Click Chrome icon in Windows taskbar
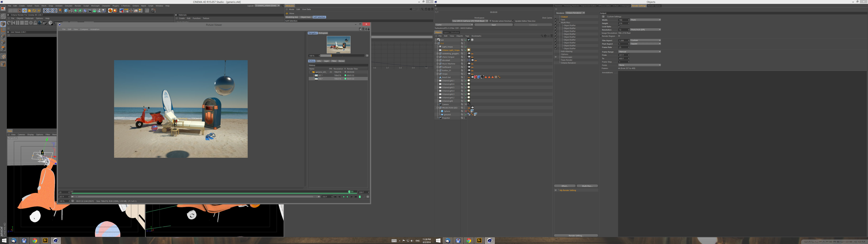 pos(34,241)
